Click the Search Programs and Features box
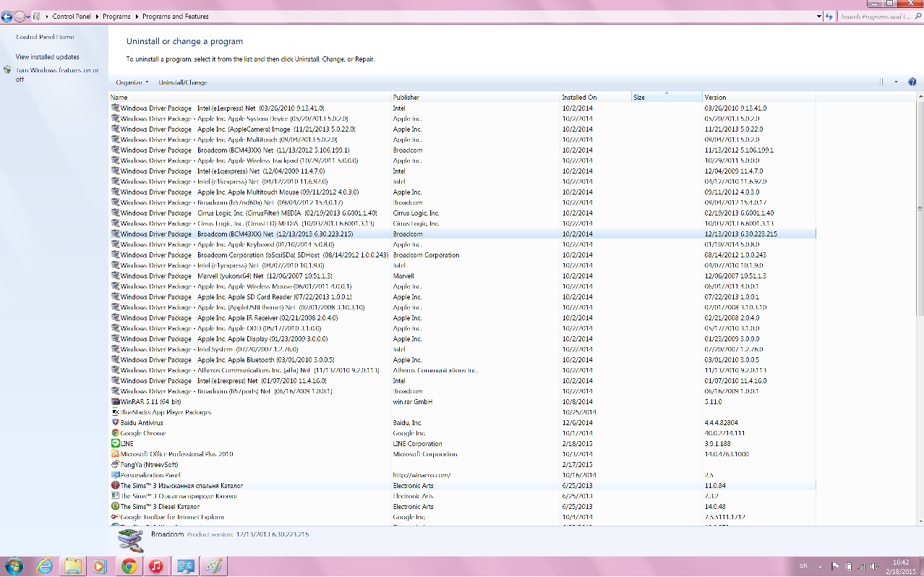This screenshot has height=577, width=924. (x=880, y=16)
